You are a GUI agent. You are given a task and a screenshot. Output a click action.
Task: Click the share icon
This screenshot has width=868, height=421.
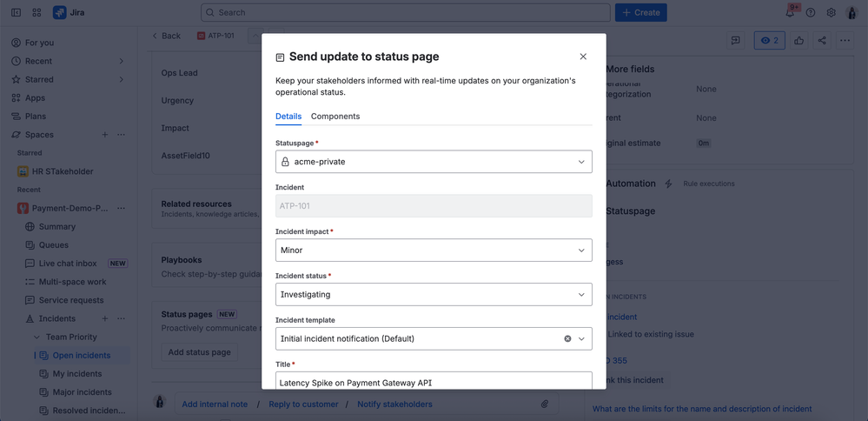pos(822,40)
